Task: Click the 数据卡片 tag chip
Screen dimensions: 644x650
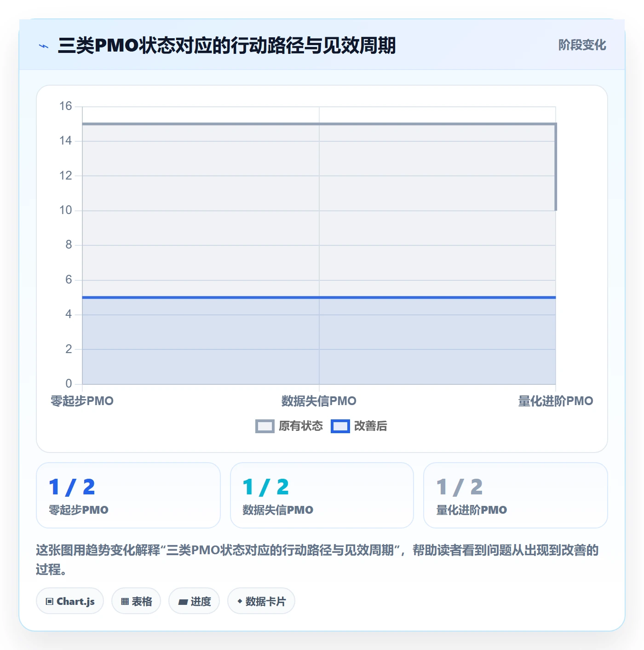Action: pyautogui.click(x=261, y=601)
